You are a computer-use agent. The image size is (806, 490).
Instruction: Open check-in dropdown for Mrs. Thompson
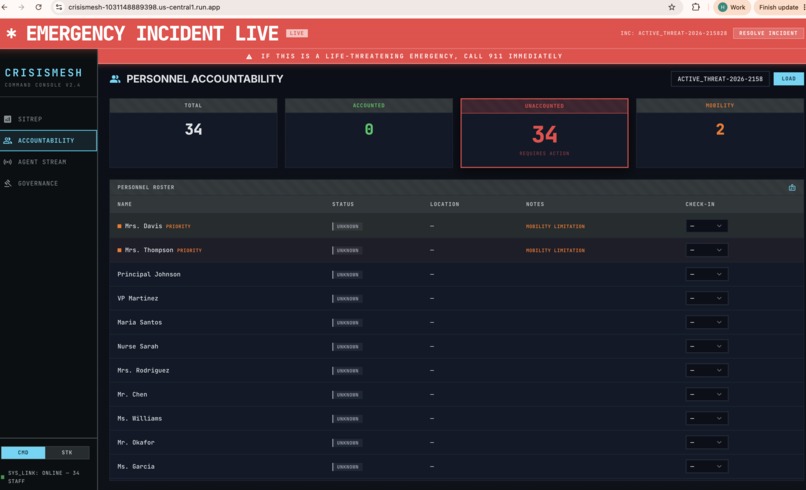pos(707,250)
